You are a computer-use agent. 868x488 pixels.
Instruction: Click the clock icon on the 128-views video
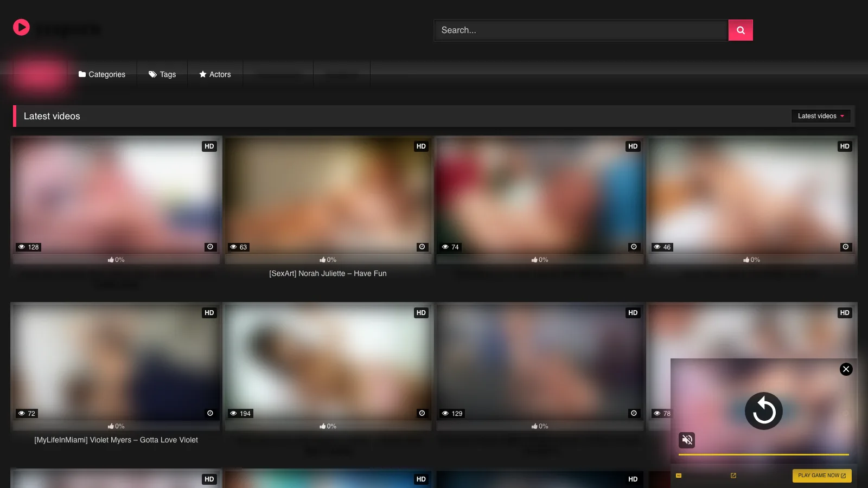pos(210,247)
